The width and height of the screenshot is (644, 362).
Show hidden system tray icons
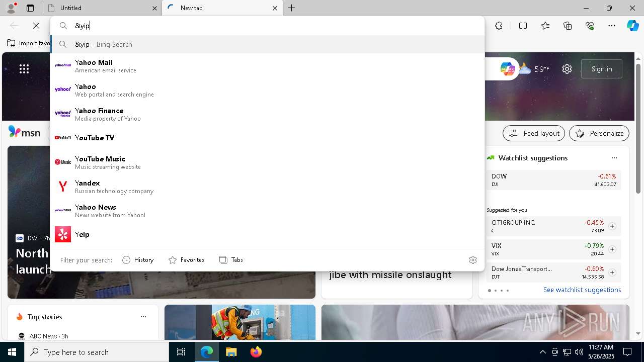[542, 352]
